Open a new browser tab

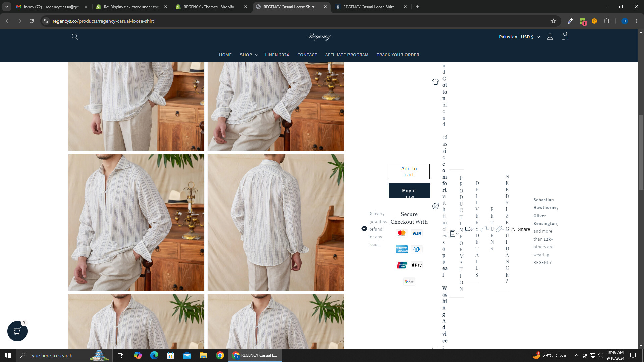(x=417, y=7)
